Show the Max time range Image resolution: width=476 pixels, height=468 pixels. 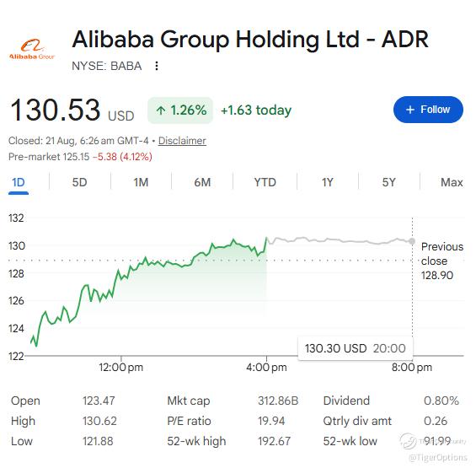click(x=452, y=183)
